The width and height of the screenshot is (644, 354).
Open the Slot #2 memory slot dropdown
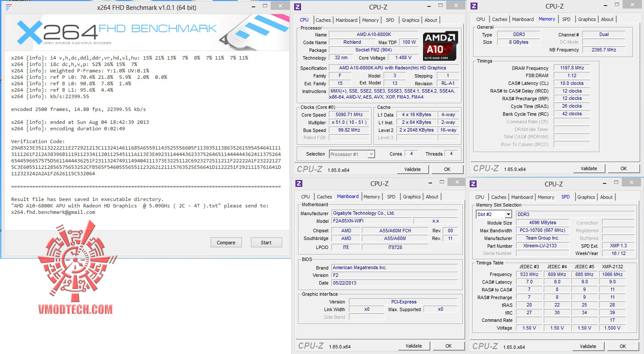click(x=508, y=214)
